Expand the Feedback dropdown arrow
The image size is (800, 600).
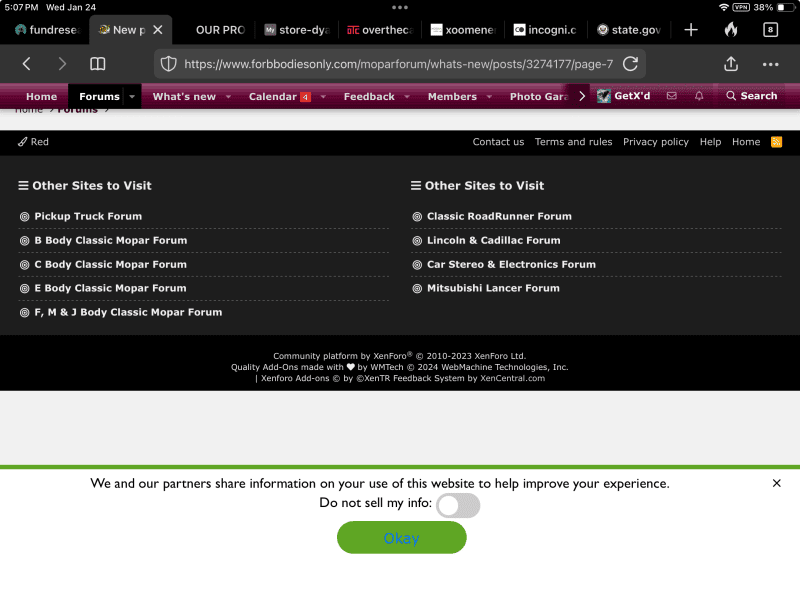pyautogui.click(x=407, y=96)
